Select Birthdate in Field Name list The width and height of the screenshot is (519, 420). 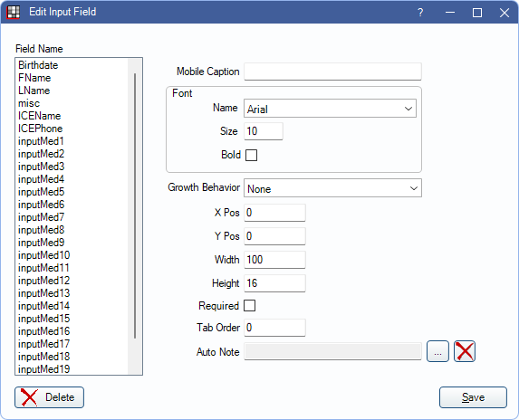click(38, 65)
